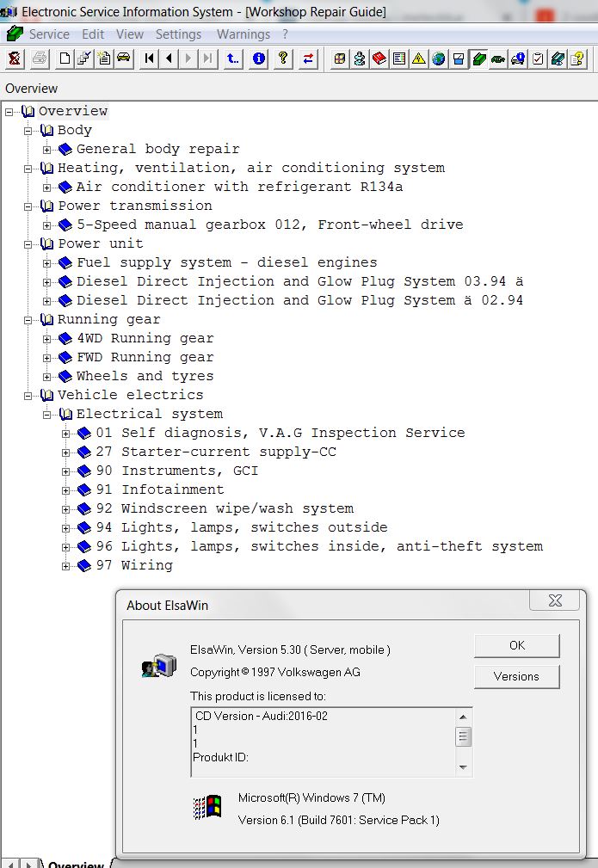Select the Wheels and tyres entry
The height and width of the screenshot is (868, 598).
145,376
